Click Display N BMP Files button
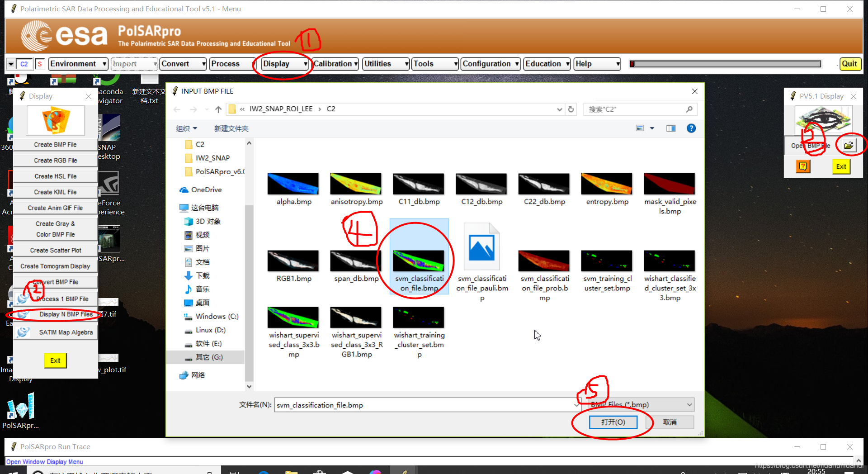This screenshot has height=474, width=868. pos(55,314)
